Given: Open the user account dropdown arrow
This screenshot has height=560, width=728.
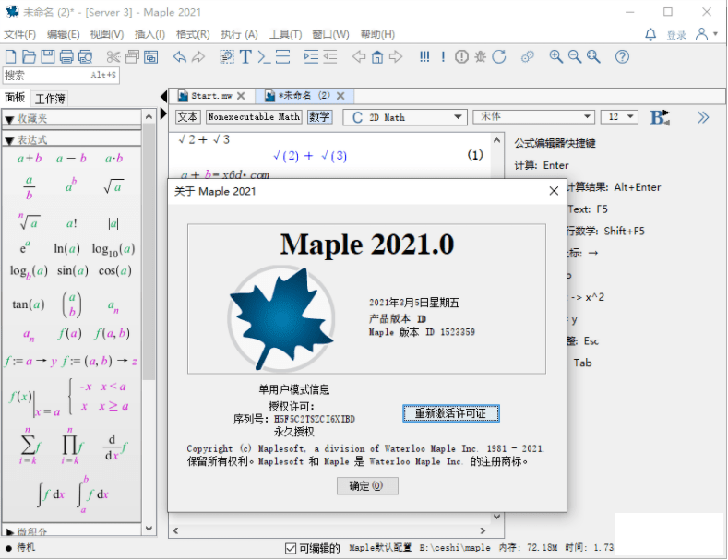Looking at the screenshot, I should click(x=715, y=33).
